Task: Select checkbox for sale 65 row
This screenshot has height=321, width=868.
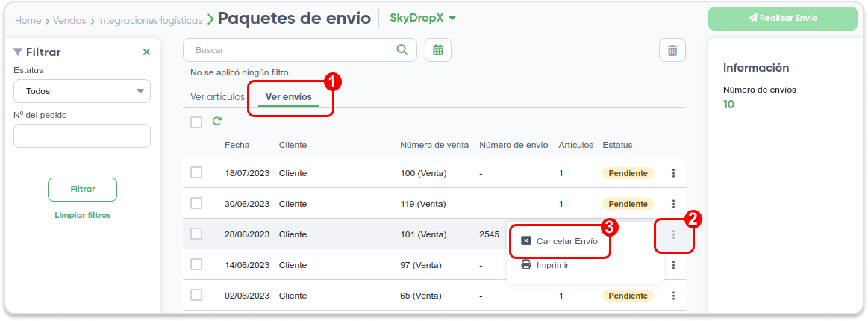Action: pyautogui.click(x=196, y=295)
